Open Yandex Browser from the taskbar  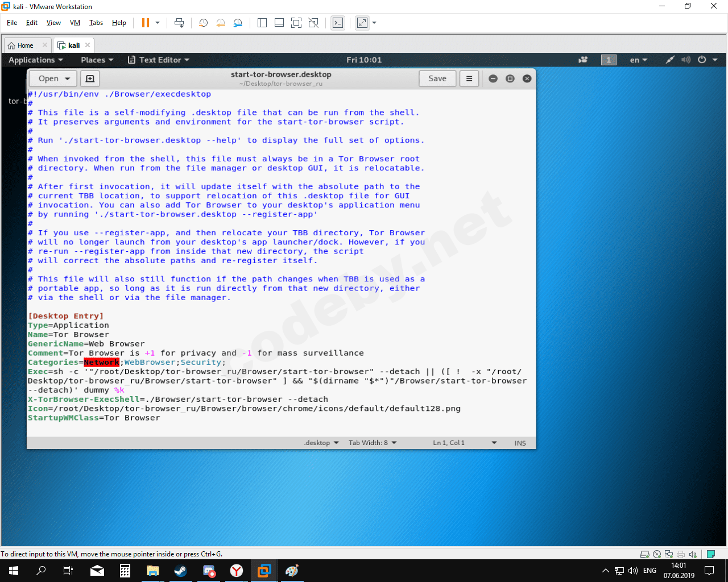point(237,571)
